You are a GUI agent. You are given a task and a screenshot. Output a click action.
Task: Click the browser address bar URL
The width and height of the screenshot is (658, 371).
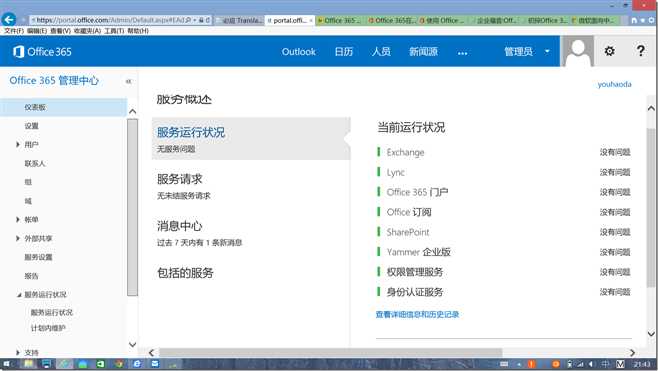[109, 20]
